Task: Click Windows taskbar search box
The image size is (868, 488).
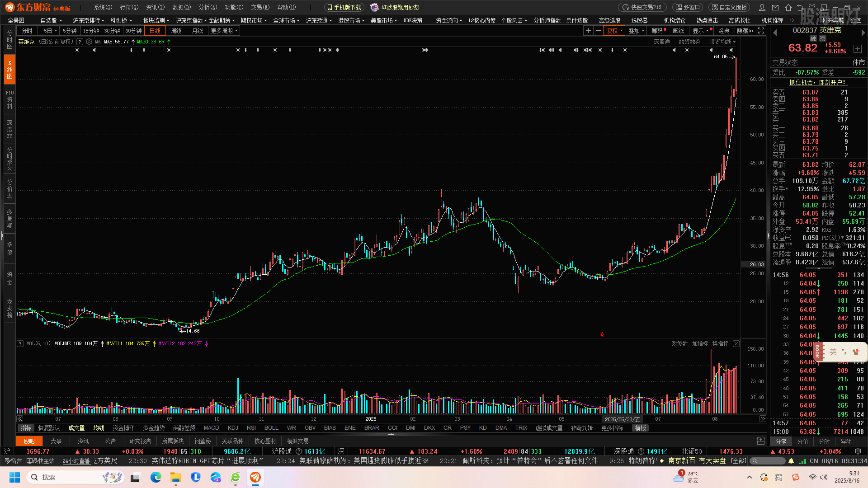Action: 75,477
